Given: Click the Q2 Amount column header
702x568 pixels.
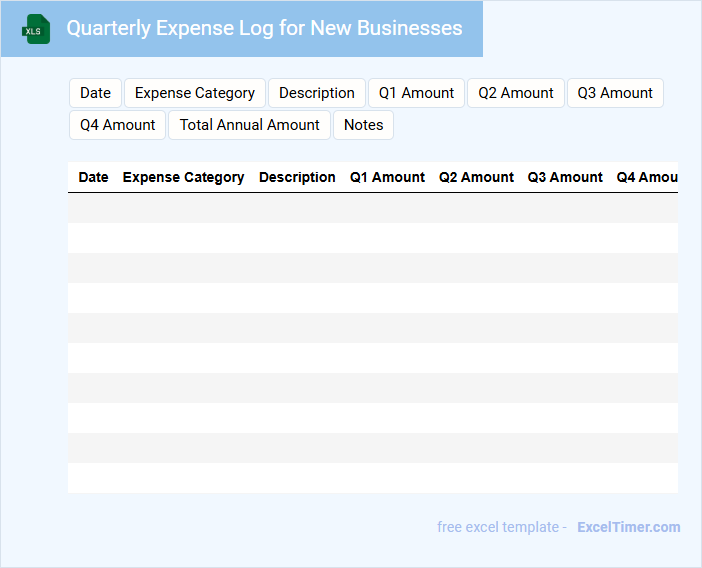Looking at the screenshot, I should 476,177.
